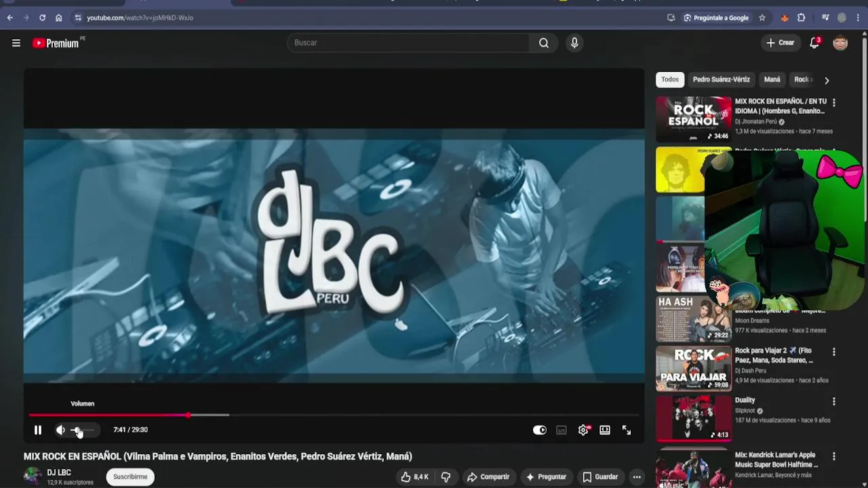Screen dimensions: 868x488
Task: Pause the video playback
Action: [38, 430]
